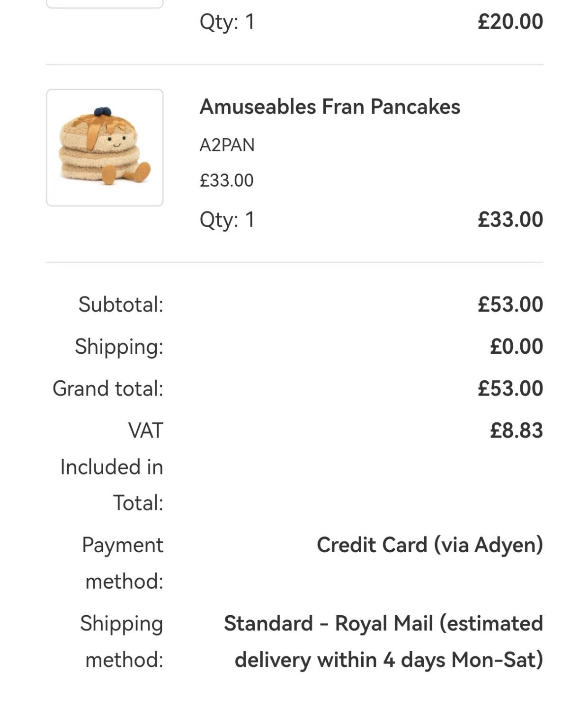Open the Amuseables Fran Pancakes product thumbnail
This screenshot has height=708, width=588.
pos(105,147)
